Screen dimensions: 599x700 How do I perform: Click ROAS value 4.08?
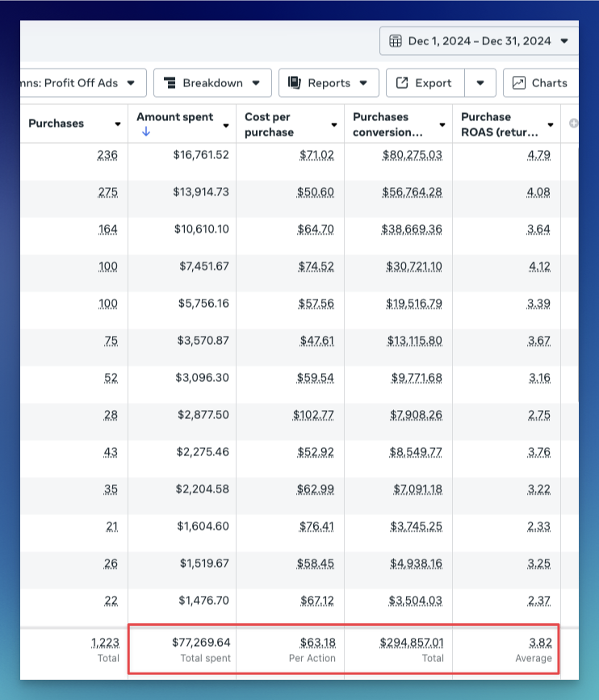[x=538, y=192]
